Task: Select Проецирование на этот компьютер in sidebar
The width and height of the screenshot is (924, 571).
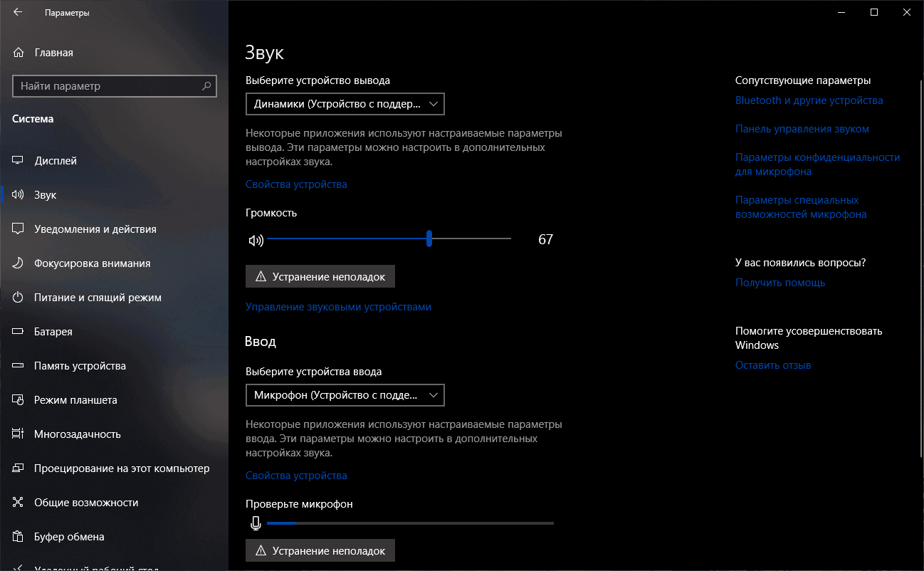Action: (x=17, y=468)
